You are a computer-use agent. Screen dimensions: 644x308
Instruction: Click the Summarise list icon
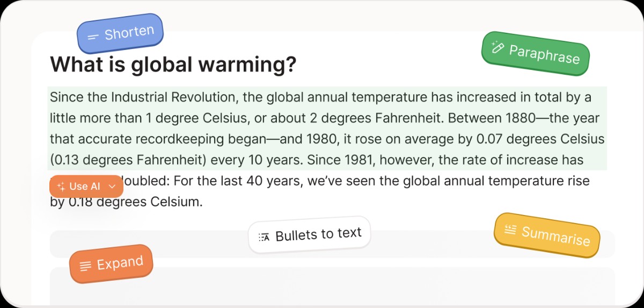pyautogui.click(x=511, y=230)
